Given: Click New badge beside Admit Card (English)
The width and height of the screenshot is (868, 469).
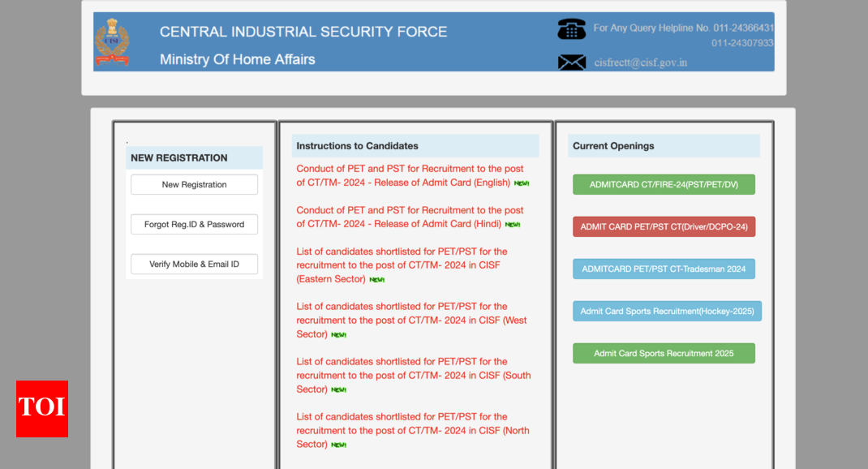Looking at the screenshot, I should click(522, 183).
